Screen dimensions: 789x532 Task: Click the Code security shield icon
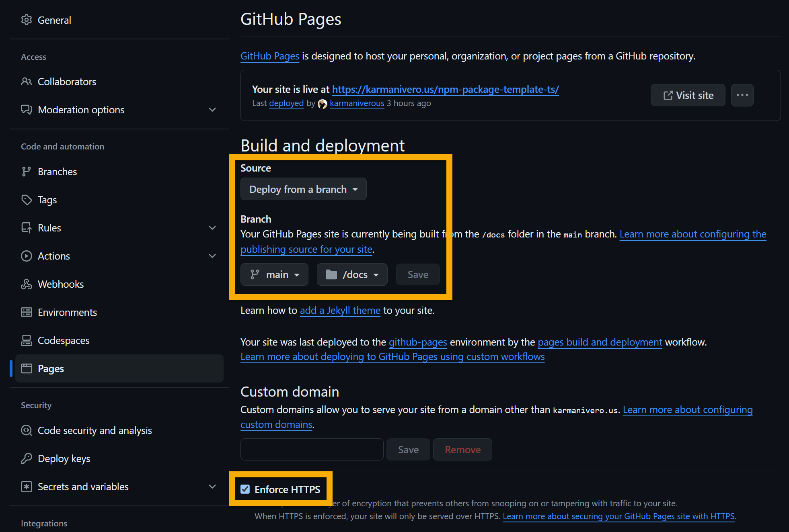click(x=27, y=430)
